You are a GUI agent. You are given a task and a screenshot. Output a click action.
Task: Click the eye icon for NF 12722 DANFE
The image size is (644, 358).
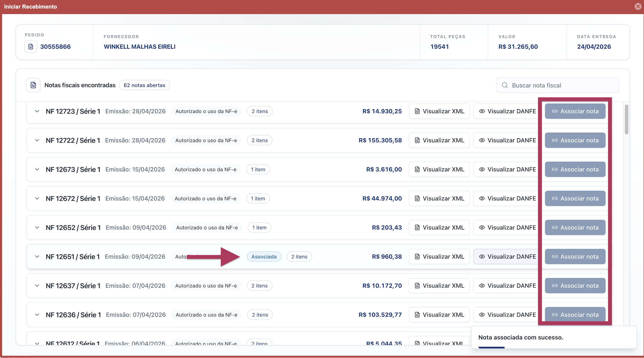point(482,140)
